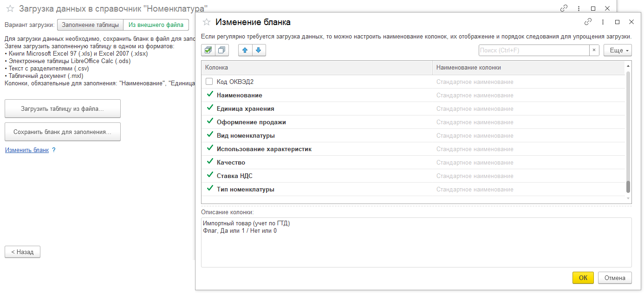Open the dialog's three-dot options menu
The height and width of the screenshot is (293, 644).
coord(603,22)
